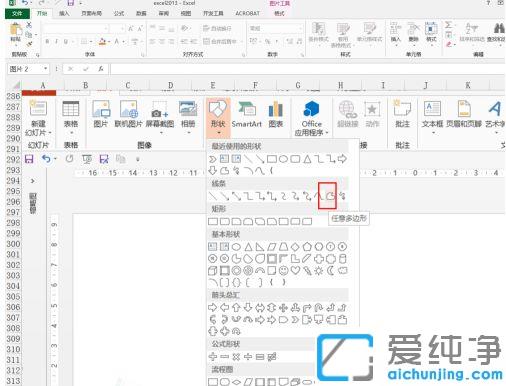Click the Sort & Filter icon
The height and width of the screenshot is (386, 506).
pyautogui.click(x=472, y=28)
